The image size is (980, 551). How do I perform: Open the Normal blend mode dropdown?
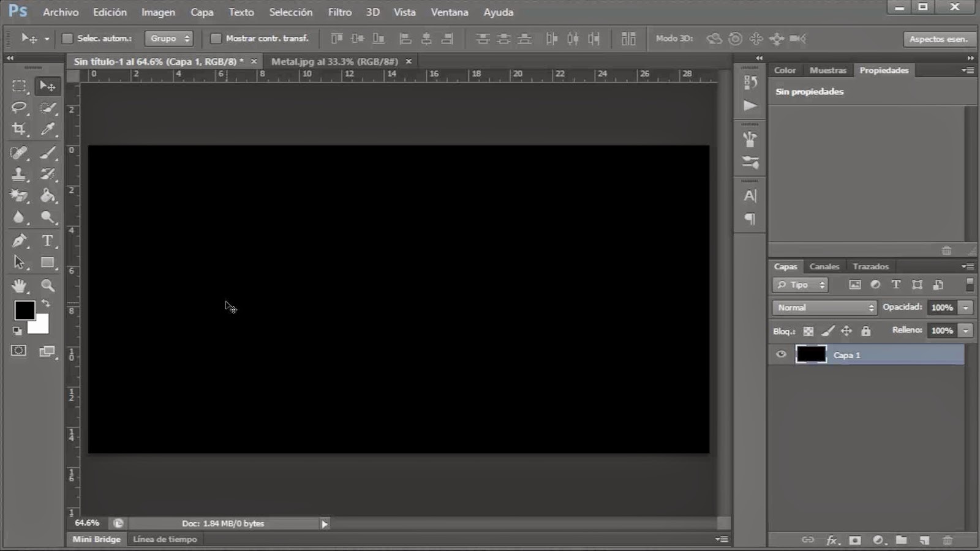coord(824,307)
